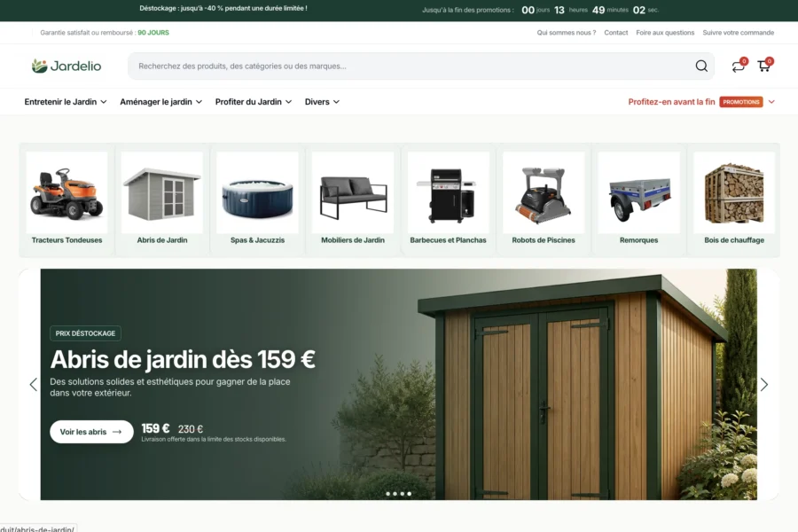798x532 pixels.
Task: Click the PROMOTIONS badge
Action: [741, 102]
